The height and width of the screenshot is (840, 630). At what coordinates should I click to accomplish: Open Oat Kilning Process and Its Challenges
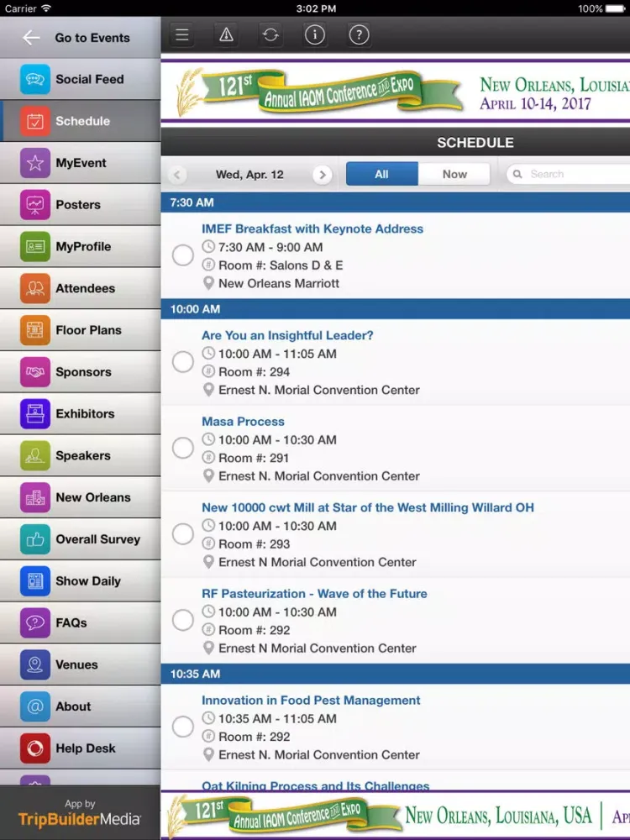pyautogui.click(x=316, y=785)
